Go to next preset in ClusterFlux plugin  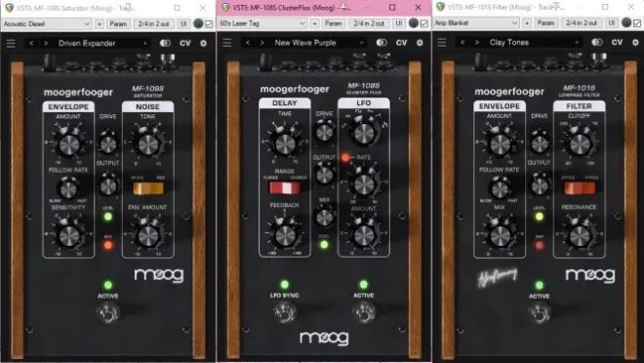[x=262, y=43]
